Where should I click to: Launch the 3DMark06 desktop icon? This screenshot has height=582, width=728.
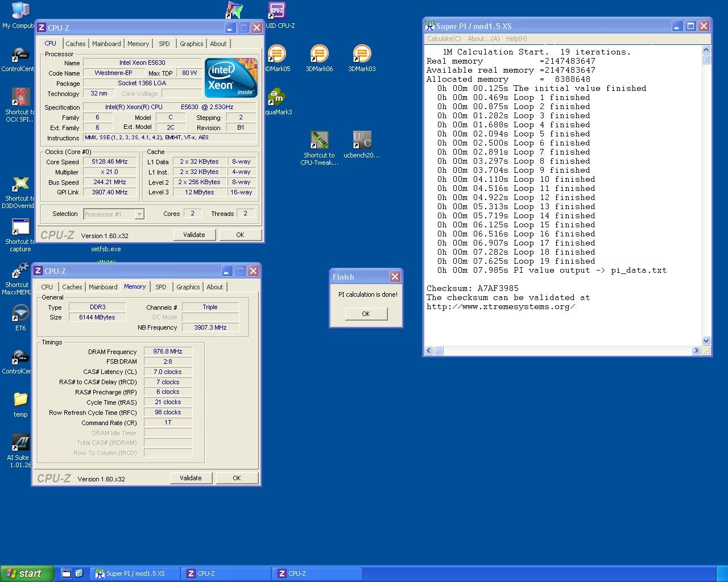(x=319, y=54)
